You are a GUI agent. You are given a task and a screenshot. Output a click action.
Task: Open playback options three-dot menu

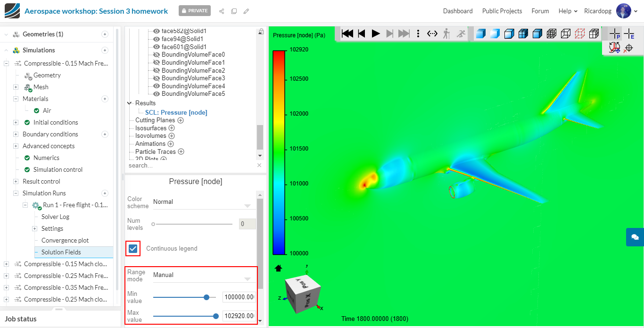[418, 34]
